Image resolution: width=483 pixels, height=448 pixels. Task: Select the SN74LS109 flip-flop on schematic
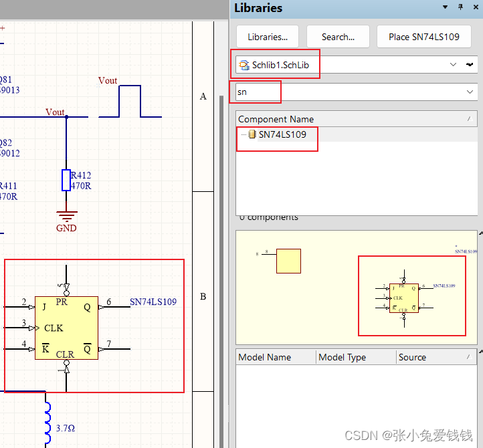coord(66,328)
